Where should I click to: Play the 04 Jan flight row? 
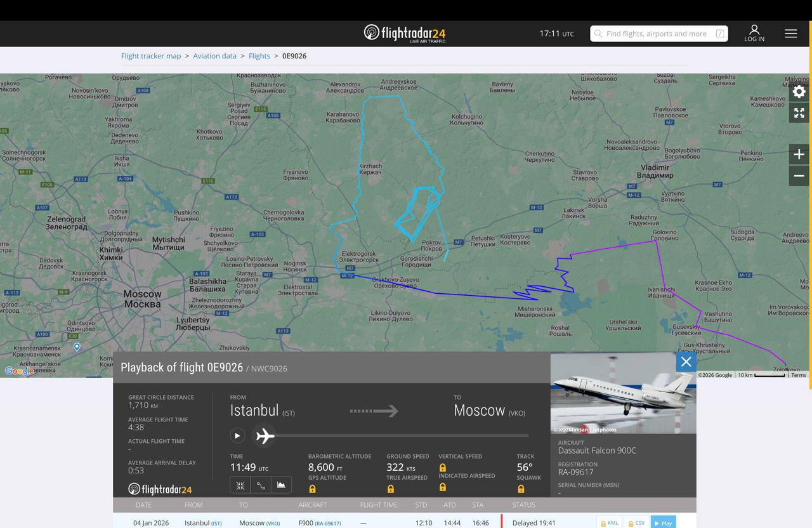coord(663,523)
